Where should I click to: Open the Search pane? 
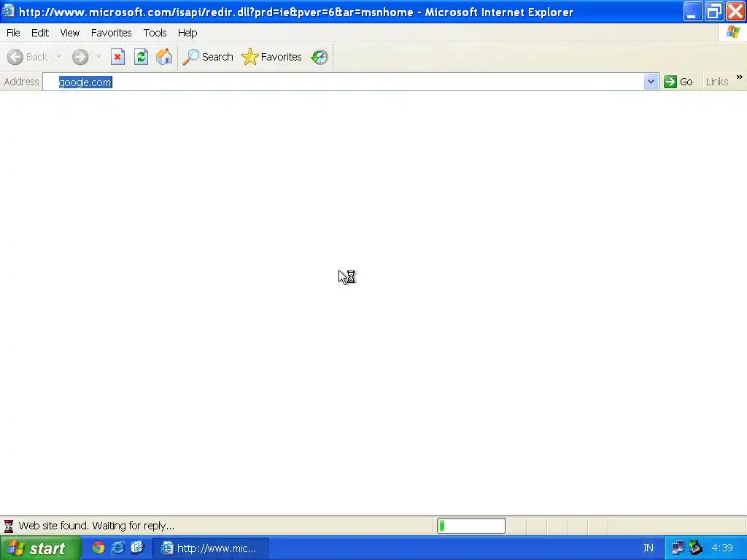click(x=208, y=57)
